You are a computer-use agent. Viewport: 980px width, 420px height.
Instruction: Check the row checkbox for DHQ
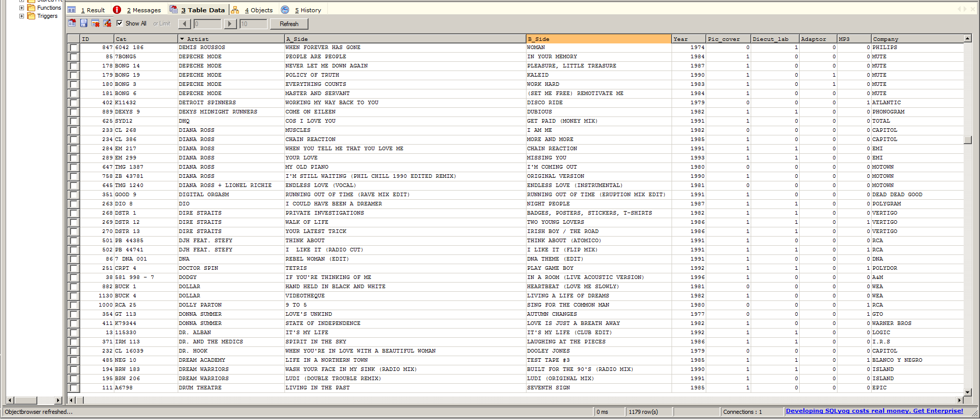point(74,121)
